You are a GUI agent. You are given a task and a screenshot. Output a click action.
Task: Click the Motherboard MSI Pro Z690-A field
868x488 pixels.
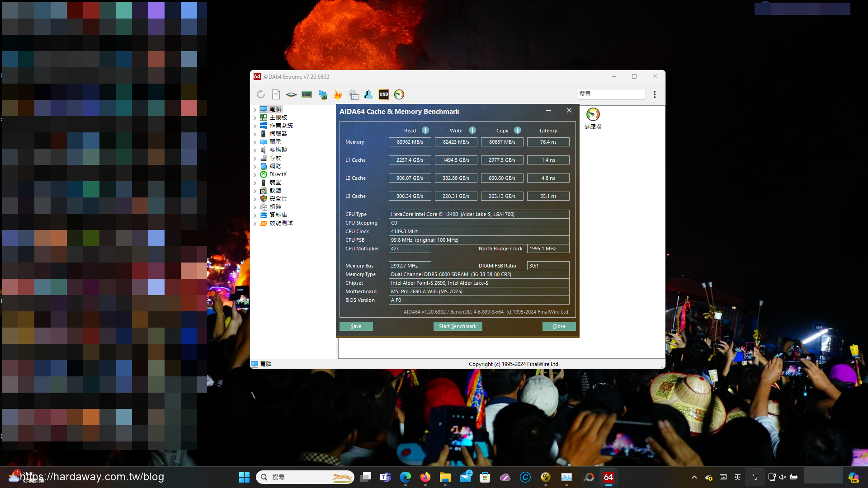click(x=479, y=291)
